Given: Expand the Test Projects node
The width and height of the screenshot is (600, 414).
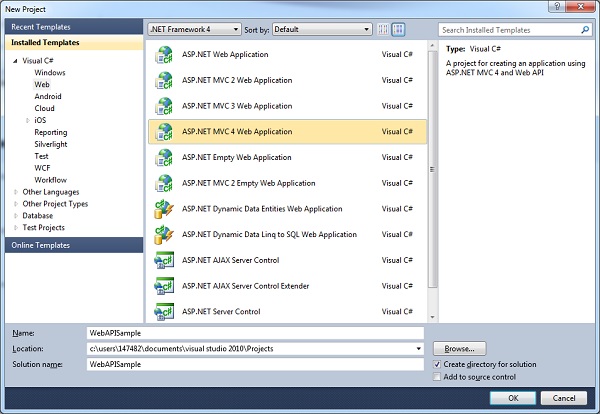Looking at the screenshot, I should coord(16,228).
